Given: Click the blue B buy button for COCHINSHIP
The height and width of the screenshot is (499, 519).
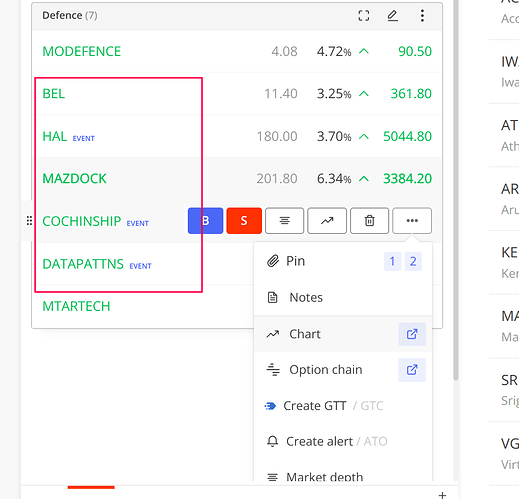Looking at the screenshot, I should [x=205, y=221].
